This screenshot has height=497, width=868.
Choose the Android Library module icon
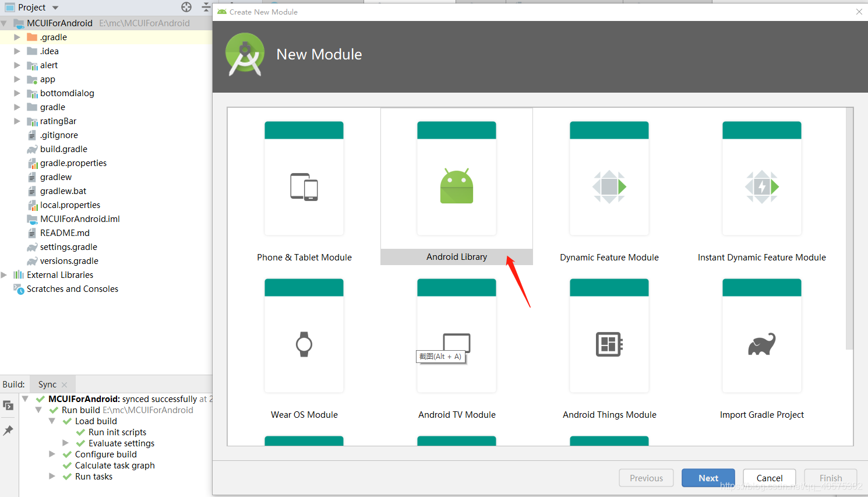(457, 186)
